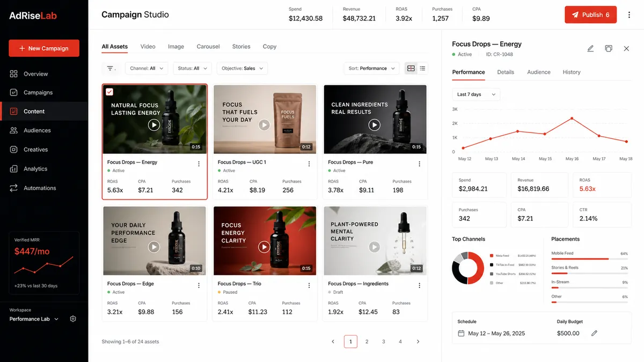Go to Campaigns via its sidebar icon
This screenshot has height=362, width=644.
[x=14, y=92]
